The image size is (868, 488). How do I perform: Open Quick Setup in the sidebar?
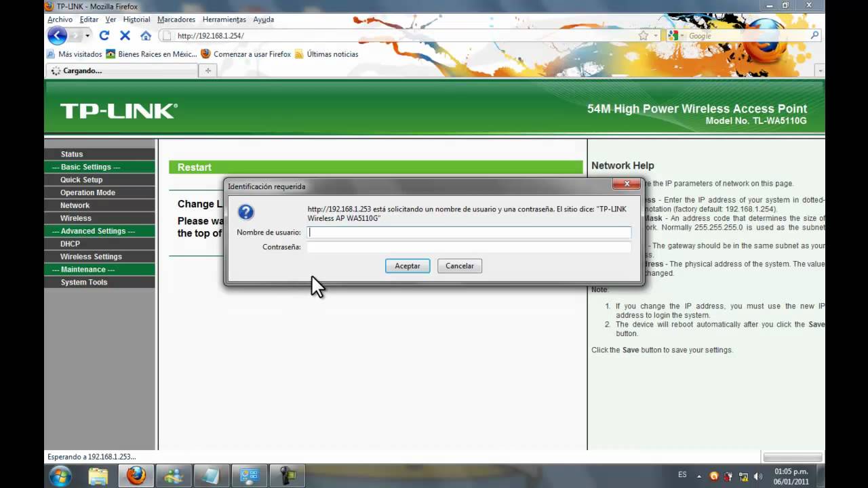click(81, 180)
